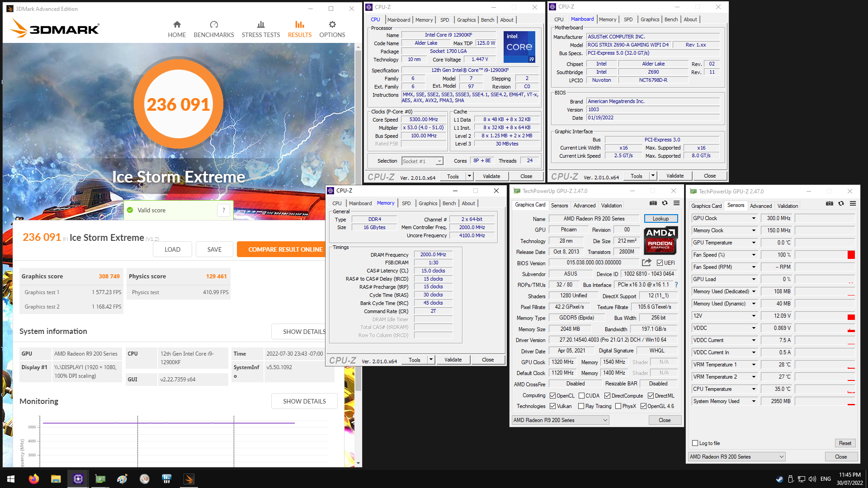Take screenshot in GPU-Z Graphics Card window

(x=653, y=203)
